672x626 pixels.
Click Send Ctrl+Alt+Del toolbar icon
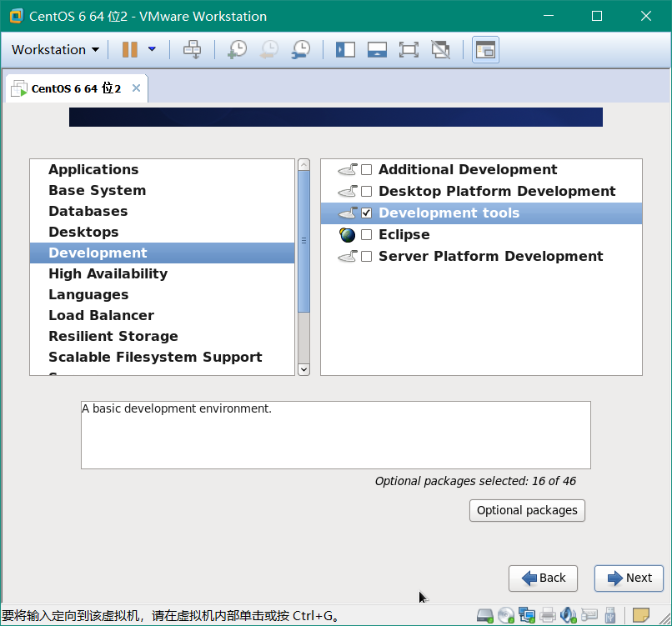(193, 50)
